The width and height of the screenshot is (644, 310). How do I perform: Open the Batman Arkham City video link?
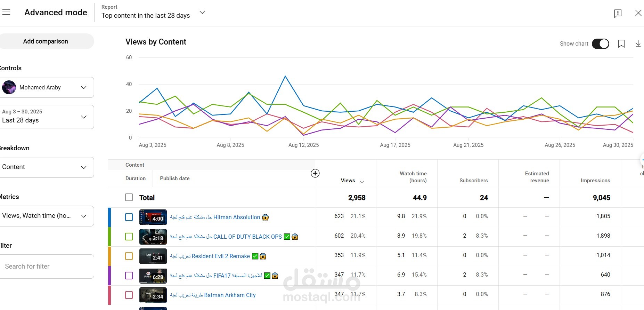click(213, 295)
